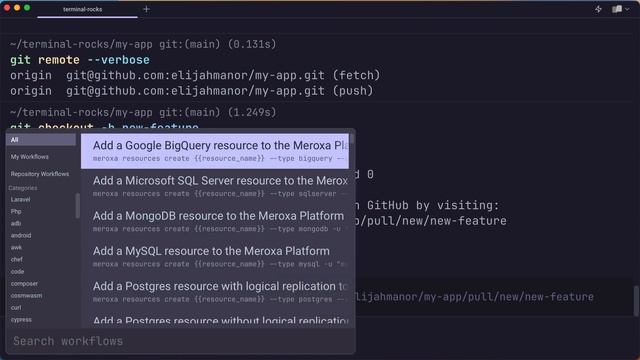Image resolution: width=640 pixels, height=360 pixels.
Task: Click the git remote --verbose command
Action: click(80, 60)
